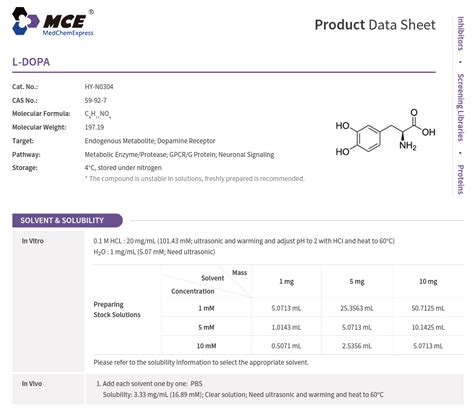
Task: Select CAS number 59-92-7
Action: 96,100
